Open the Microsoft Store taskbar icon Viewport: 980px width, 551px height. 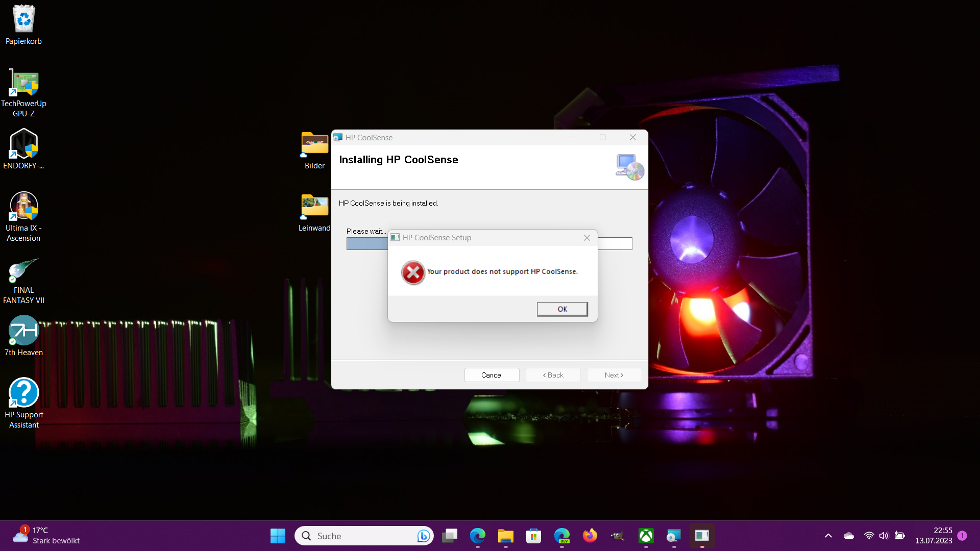[x=533, y=536]
